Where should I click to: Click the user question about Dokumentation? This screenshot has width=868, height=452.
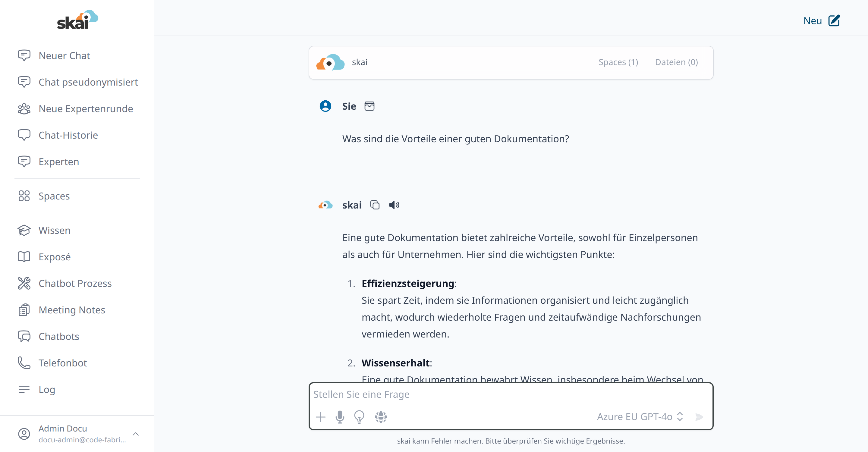[456, 139]
